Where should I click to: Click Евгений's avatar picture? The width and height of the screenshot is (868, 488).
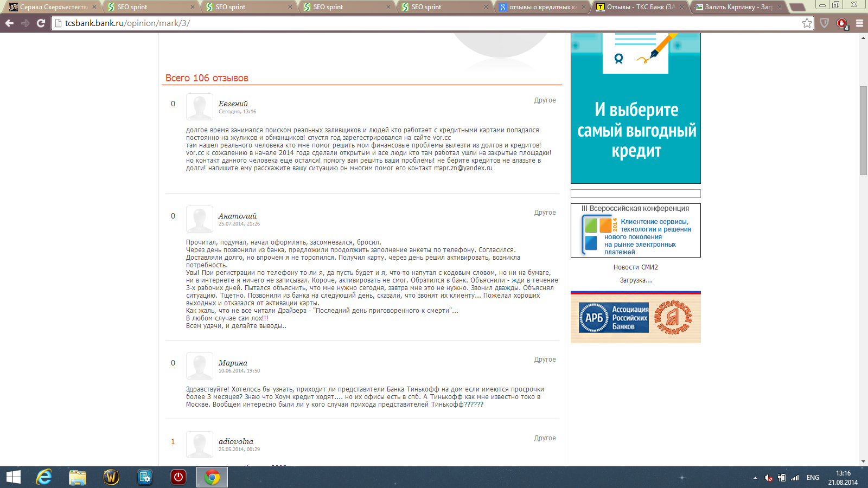[200, 107]
